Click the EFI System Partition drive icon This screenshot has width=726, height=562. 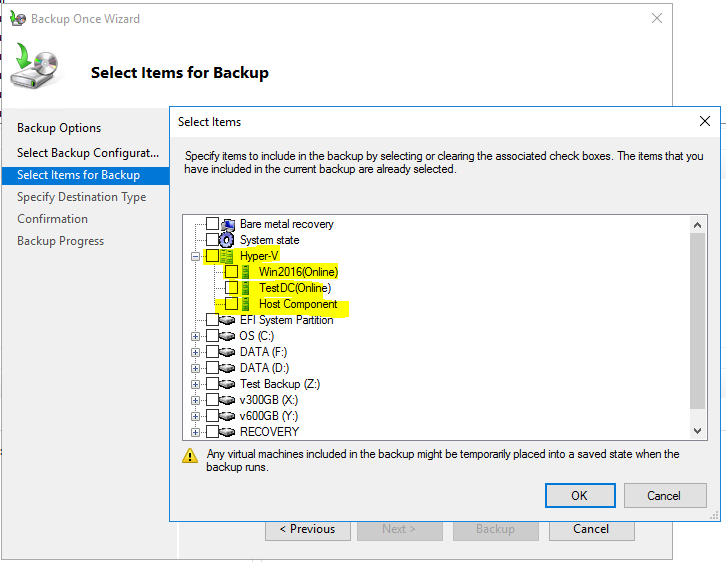click(x=227, y=320)
